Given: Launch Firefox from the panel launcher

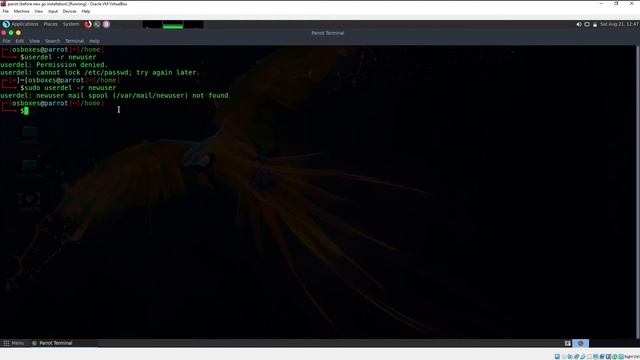Looking at the screenshot, I should [88, 24].
